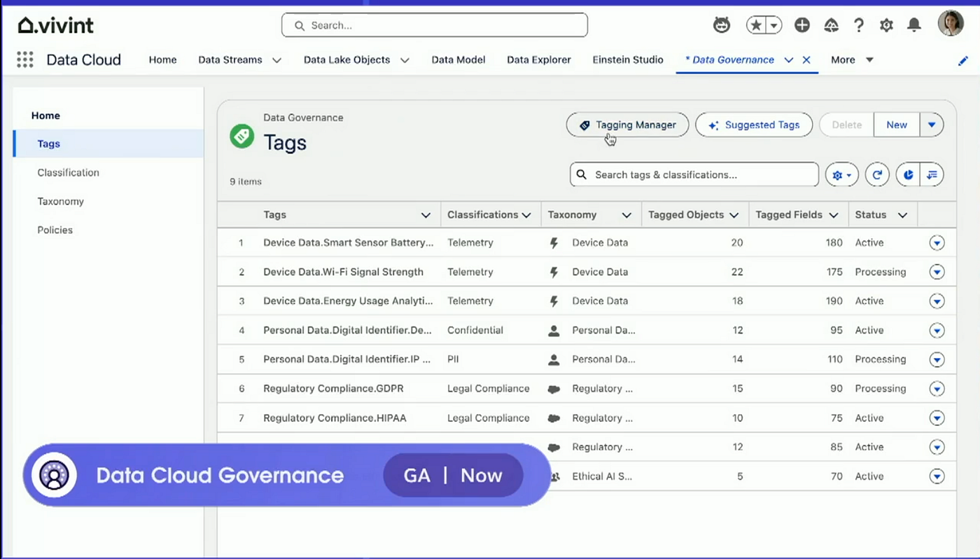Viewport: 980px width, 559px height.
Task: Open the global actions plus icon
Action: (x=802, y=25)
